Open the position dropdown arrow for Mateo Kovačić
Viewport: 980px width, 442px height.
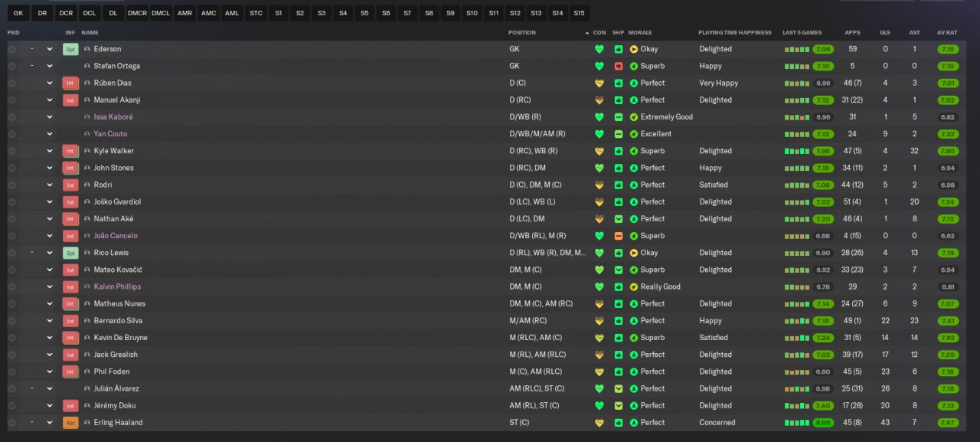click(50, 270)
